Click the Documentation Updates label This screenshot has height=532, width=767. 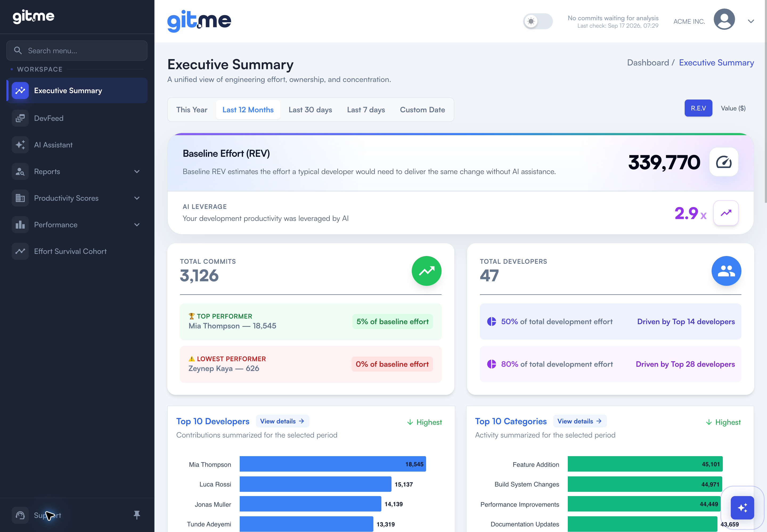tap(525, 524)
